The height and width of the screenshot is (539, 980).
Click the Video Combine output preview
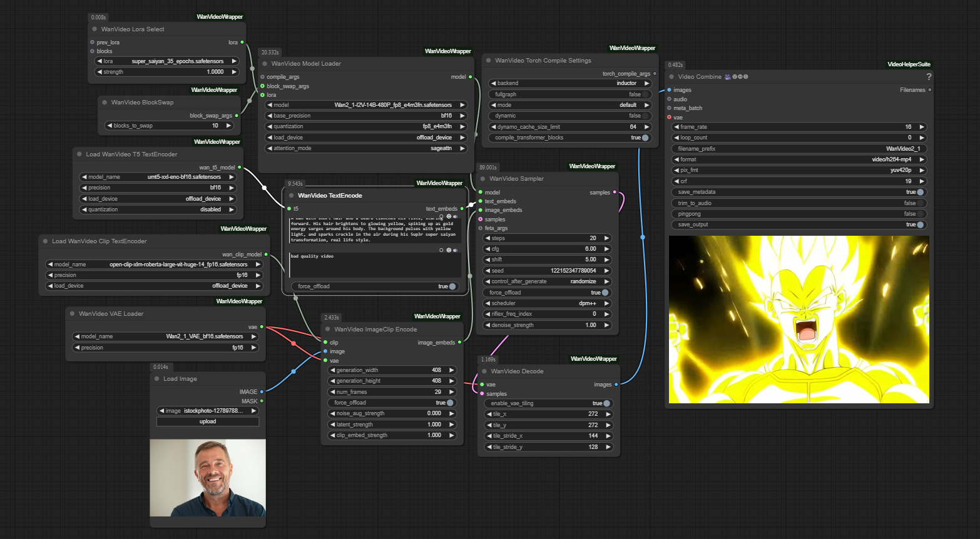pyautogui.click(x=799, y=320)
